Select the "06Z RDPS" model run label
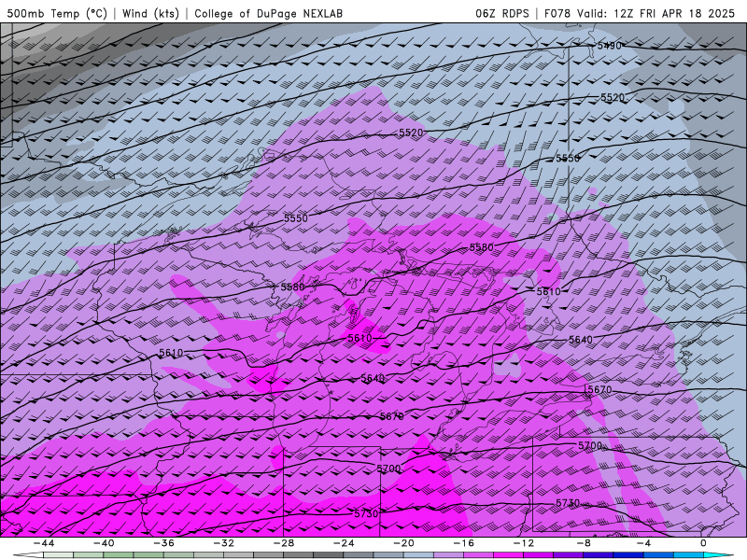This screenshot has height=560, width=747. click(502, 13)
